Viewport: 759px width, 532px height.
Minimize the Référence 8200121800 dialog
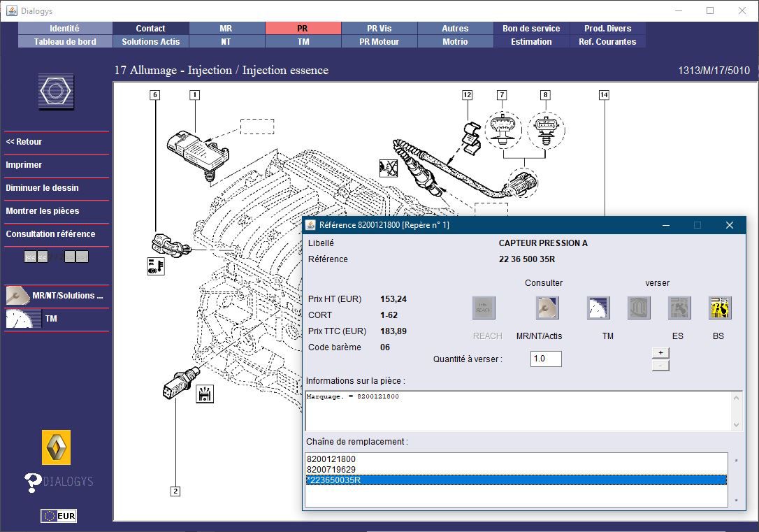666,225
